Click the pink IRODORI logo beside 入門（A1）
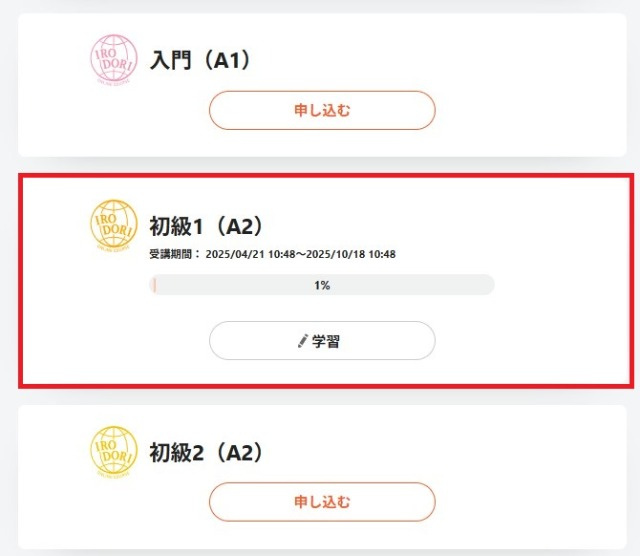Image resolution: width=640 pixels, height=556 pixels. [x=114, y=60]
